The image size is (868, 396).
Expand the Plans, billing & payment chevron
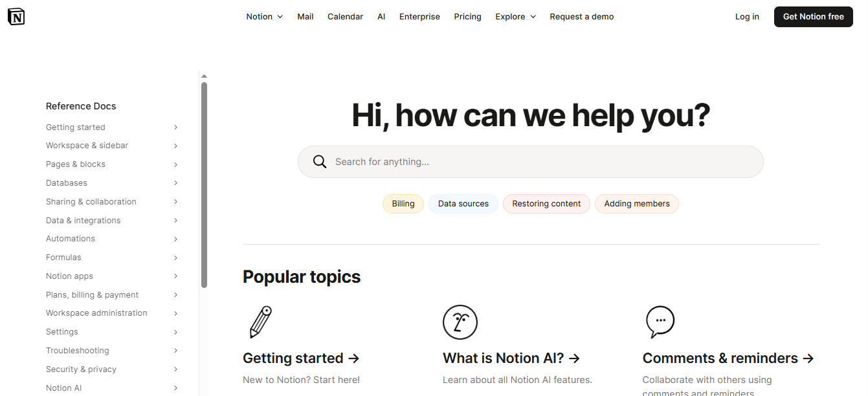click(x=175, y=295)
